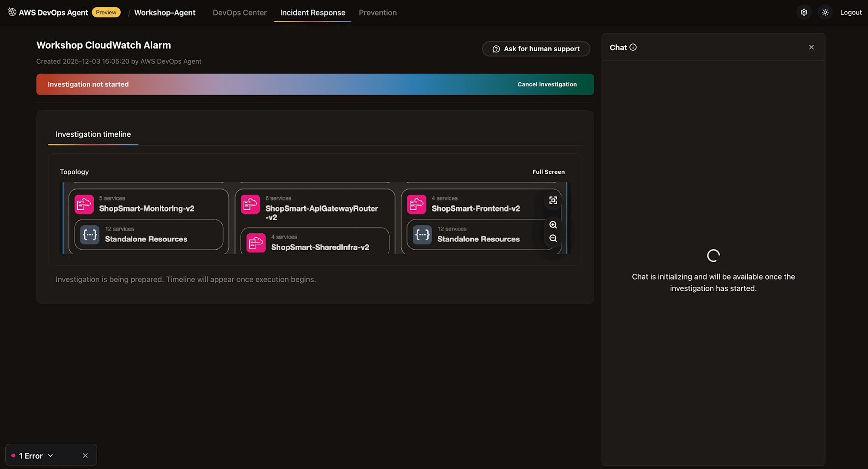Click the fit-to-view icon in the topology
868x469 pixels.
click(553, 200)
